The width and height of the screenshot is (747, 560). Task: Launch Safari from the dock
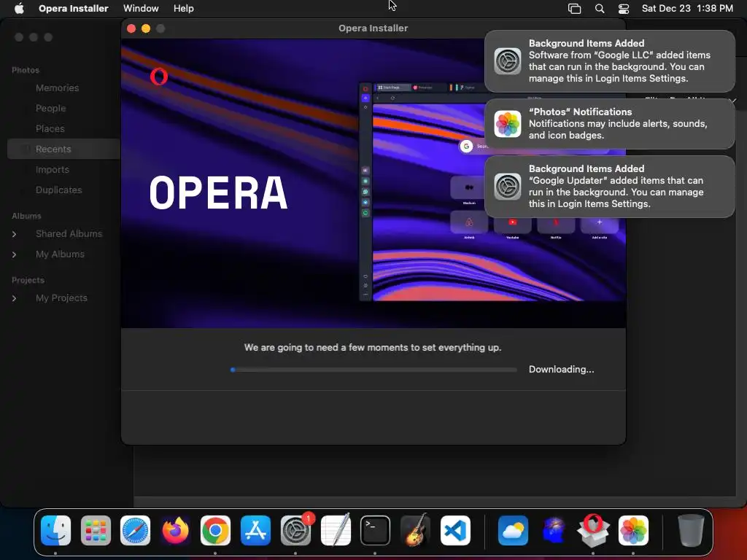click(x=135, y=531)
